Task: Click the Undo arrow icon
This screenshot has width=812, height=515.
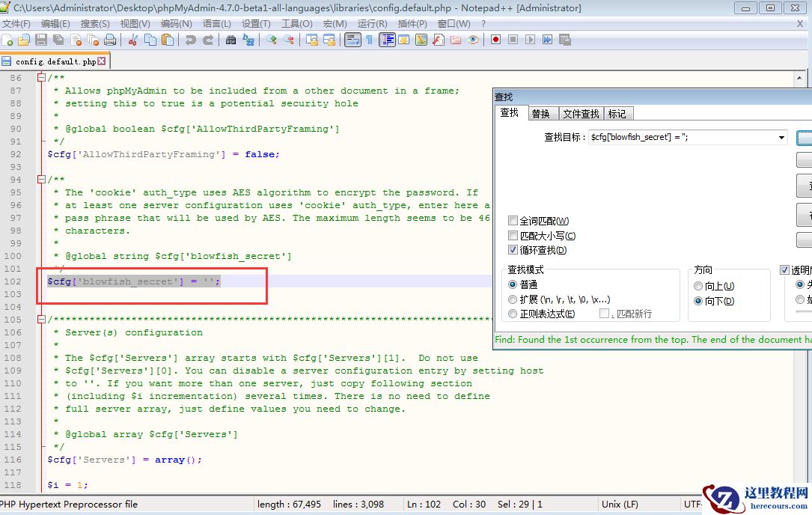Action: (x=191, y=40)
